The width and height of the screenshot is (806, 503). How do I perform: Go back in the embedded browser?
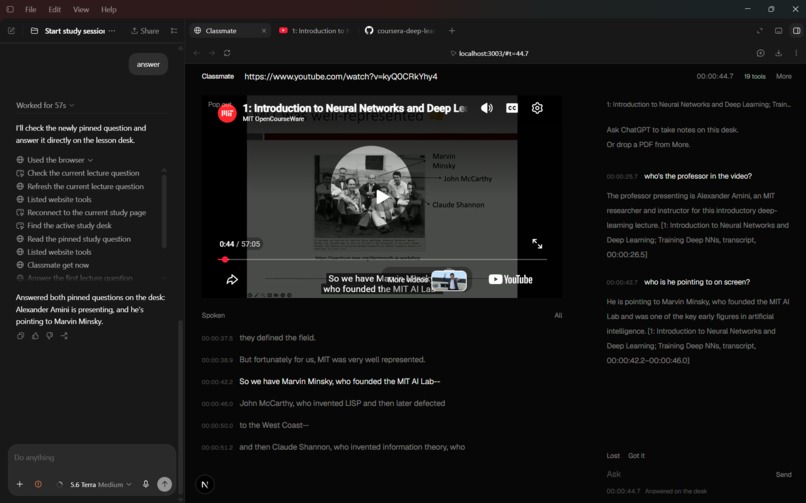point(196,53)
